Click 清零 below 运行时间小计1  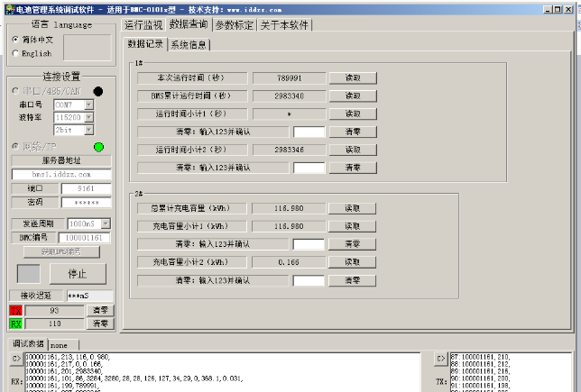[353, 132]
